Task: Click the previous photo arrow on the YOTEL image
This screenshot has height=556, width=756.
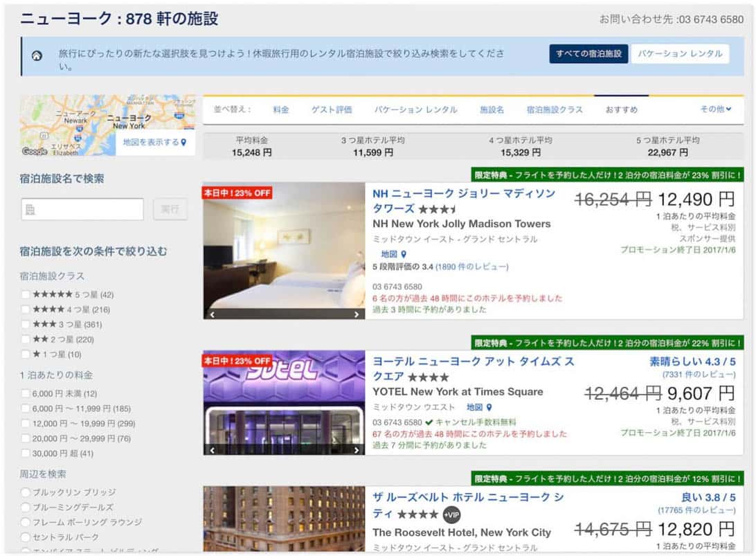Action: (x=212, y=450)
